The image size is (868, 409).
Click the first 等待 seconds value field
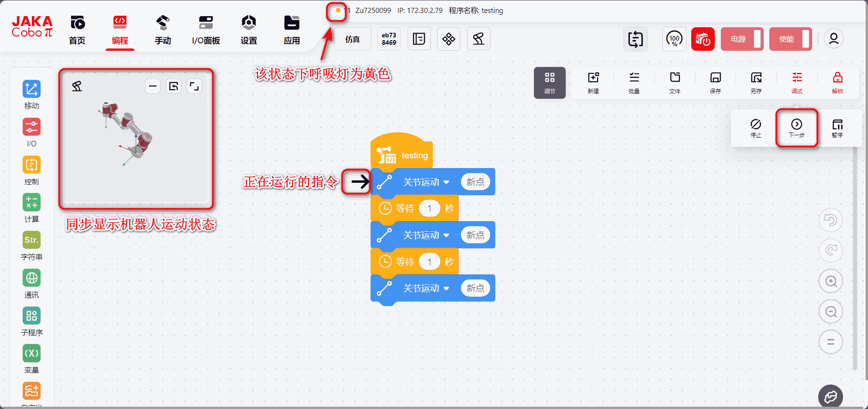(429, 208)
